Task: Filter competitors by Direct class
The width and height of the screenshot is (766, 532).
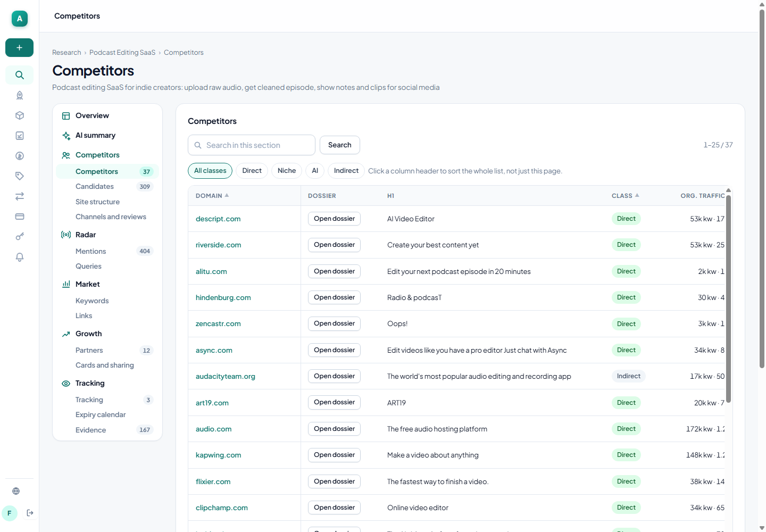Action: 252,171
